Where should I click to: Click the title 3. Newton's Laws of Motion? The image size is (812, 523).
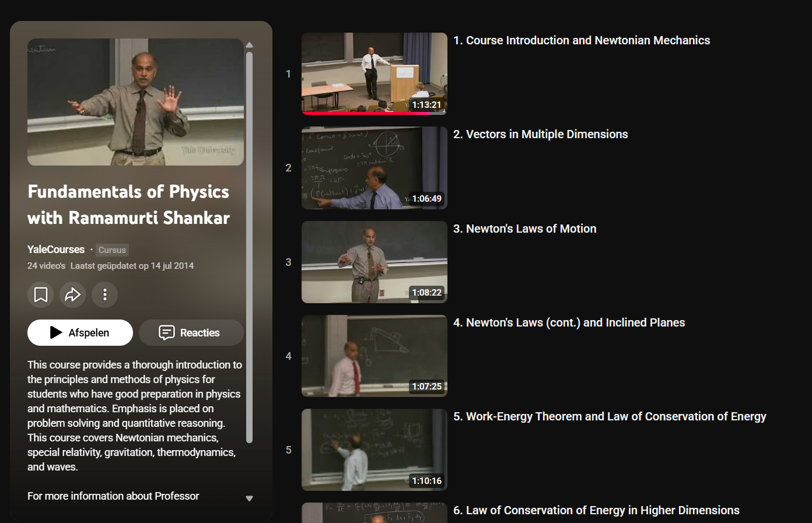point(524,229)
